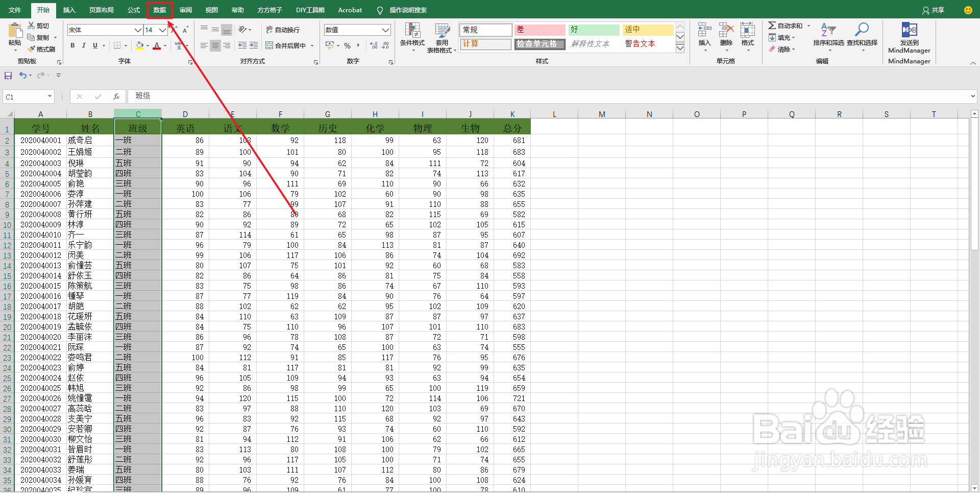Click the accounting number format icon

tap(330, 45)
